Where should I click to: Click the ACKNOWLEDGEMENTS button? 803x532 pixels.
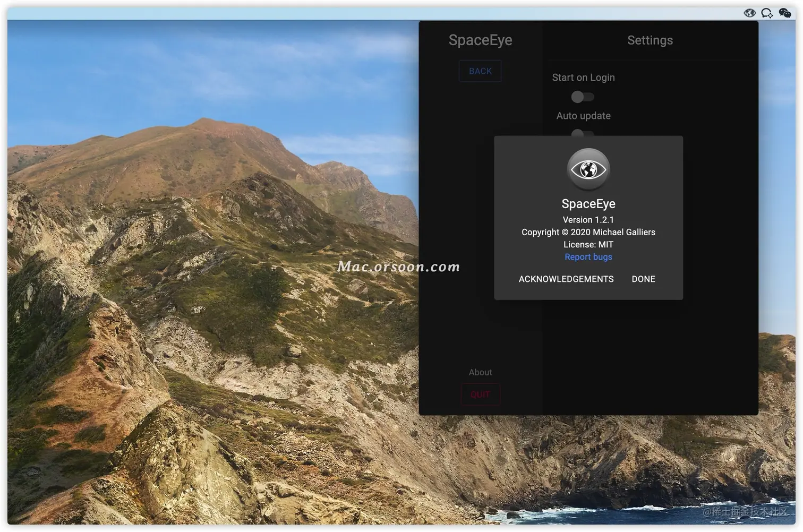566,279
